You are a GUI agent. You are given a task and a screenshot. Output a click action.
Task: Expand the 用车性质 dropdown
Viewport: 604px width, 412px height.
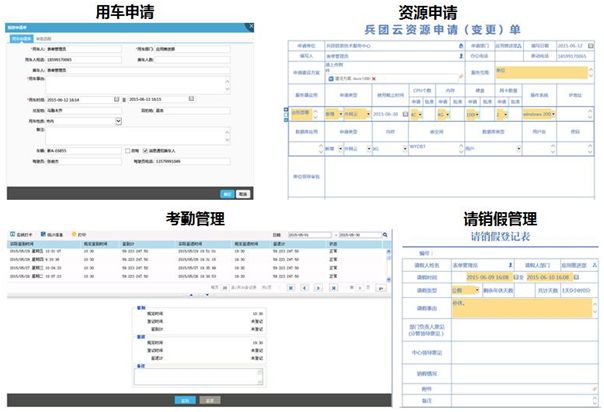(x=120, y=121)
